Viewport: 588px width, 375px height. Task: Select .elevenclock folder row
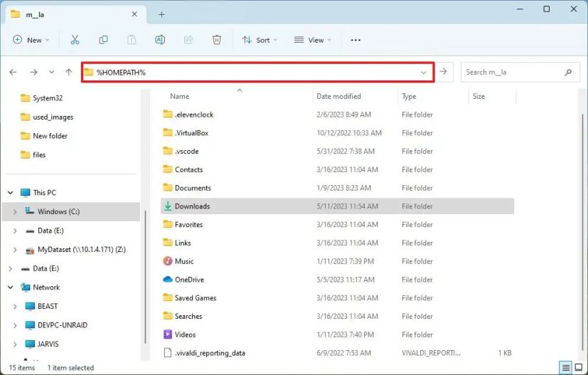coord(337,115)
